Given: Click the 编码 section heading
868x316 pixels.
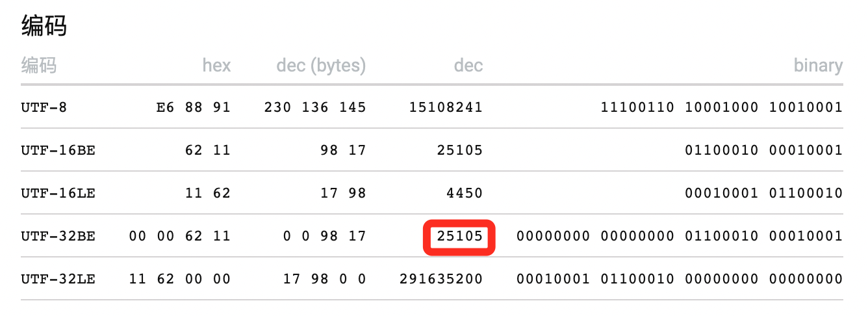Looking at the screenshot, I should click(44, 27).
